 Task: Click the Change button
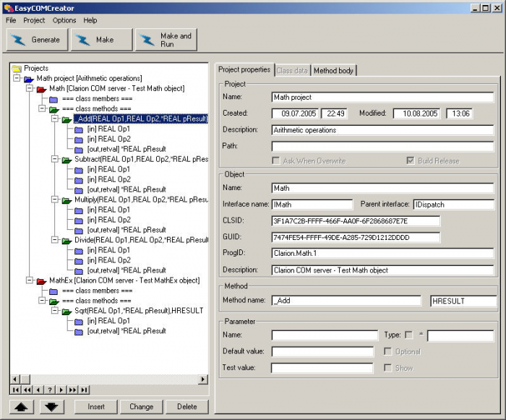coord(142,407)
